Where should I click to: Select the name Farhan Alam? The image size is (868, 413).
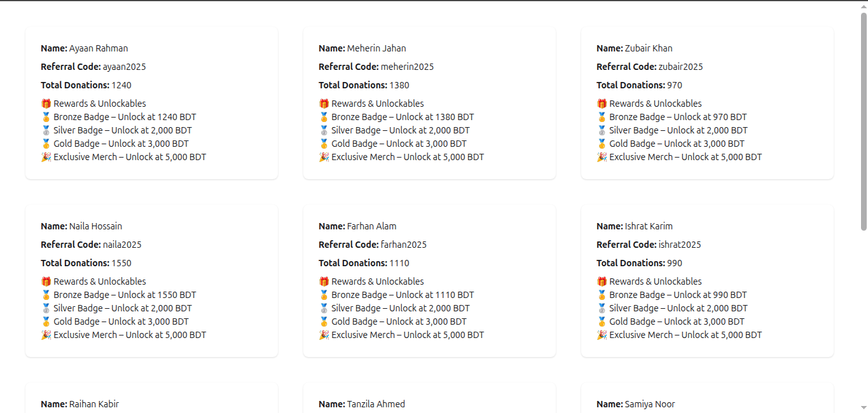pos(372,226)
